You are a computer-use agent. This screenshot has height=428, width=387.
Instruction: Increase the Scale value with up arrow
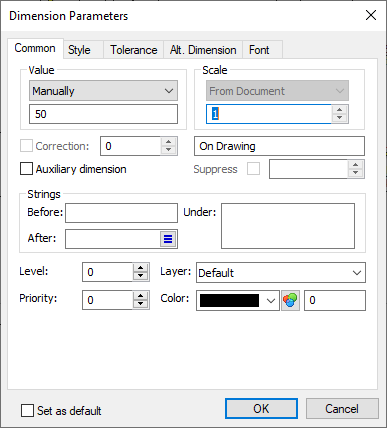[x=339, y=110]
